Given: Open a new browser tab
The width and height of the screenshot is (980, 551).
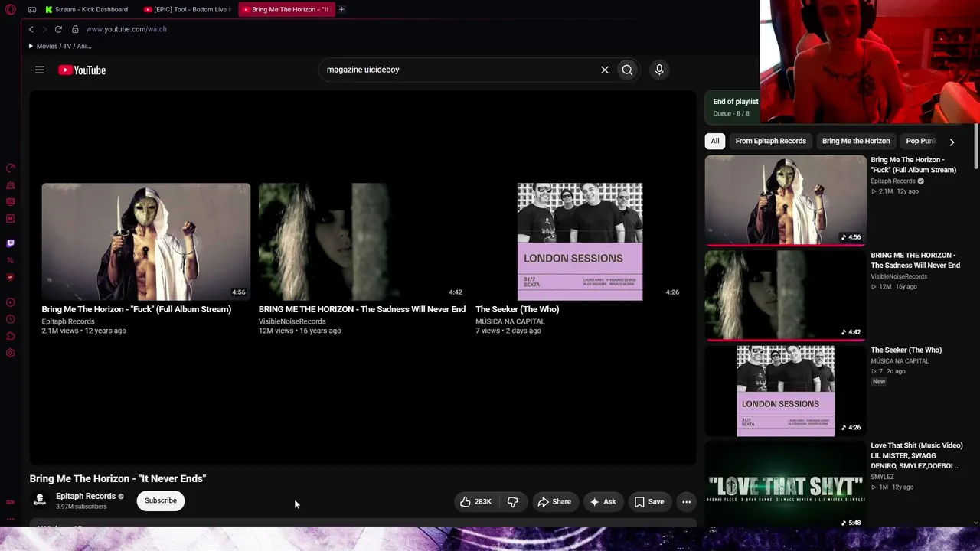Looking at the screenshot, I should coord(341,9).
